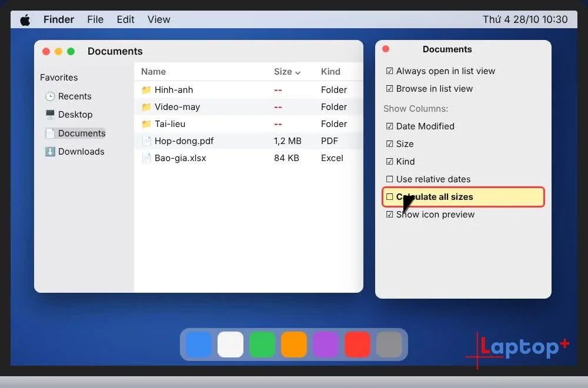
Task: Open the orange app in the Dock
Action: [x=294, y=344]
